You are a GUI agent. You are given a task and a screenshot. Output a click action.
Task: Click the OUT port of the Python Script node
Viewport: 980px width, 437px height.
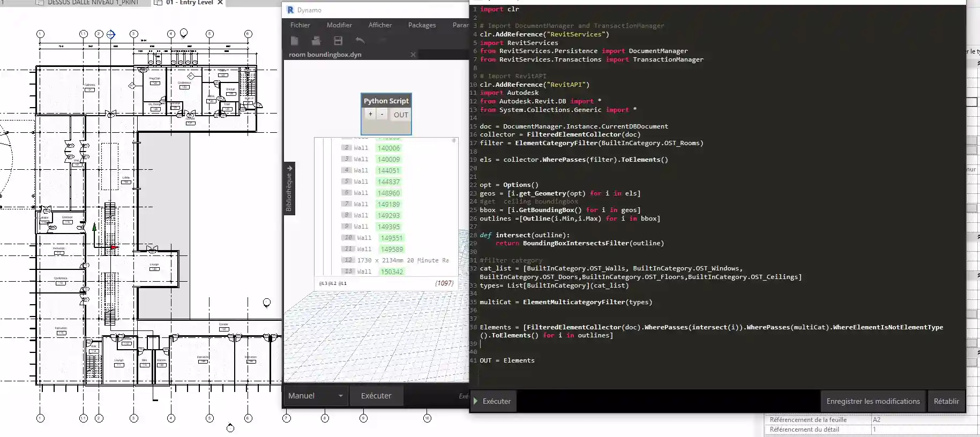click(x=401, y=115)
